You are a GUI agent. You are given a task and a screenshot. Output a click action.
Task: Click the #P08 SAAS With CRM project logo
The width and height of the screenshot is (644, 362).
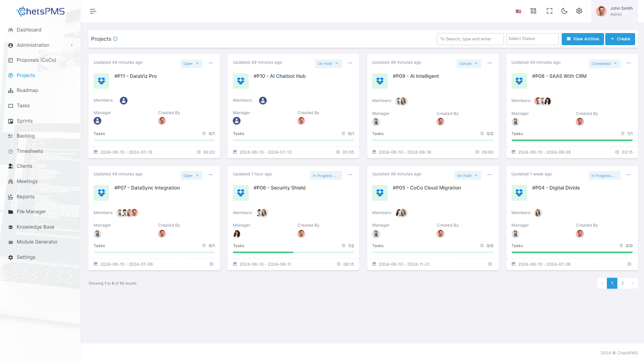coord(519,81)
